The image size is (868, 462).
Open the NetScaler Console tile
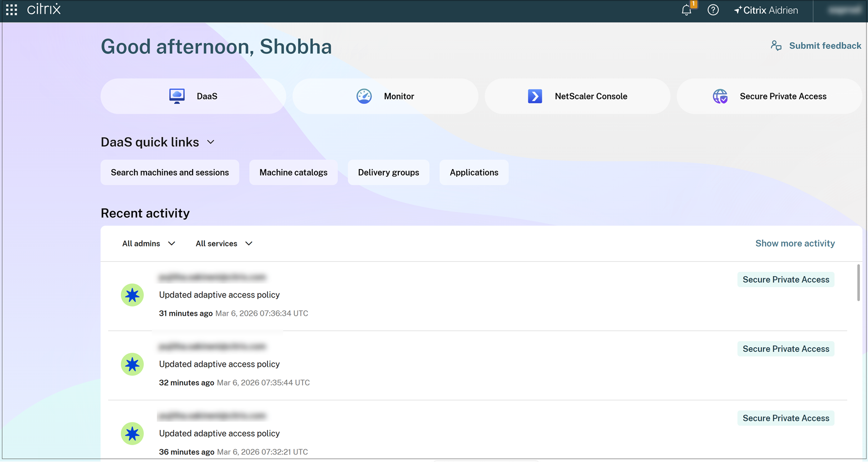(x=577, y=96)
